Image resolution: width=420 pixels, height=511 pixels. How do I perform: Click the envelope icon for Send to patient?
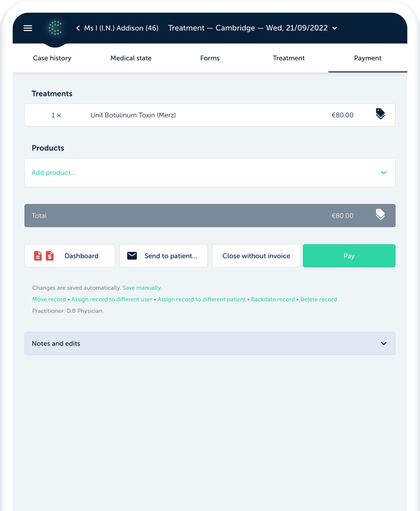point(132,256)
